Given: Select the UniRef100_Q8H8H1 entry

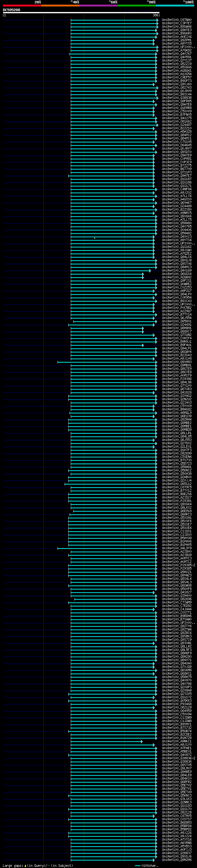Looking at the screenshot, I should pos(177,328).
